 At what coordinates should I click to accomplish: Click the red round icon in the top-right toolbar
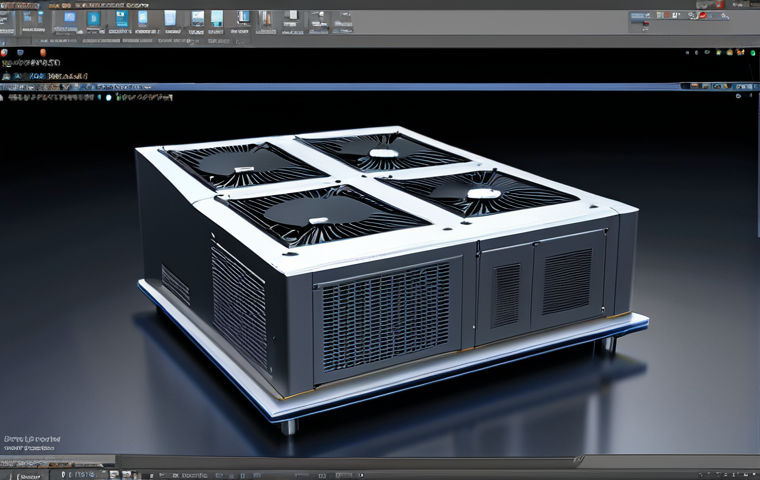702,16
